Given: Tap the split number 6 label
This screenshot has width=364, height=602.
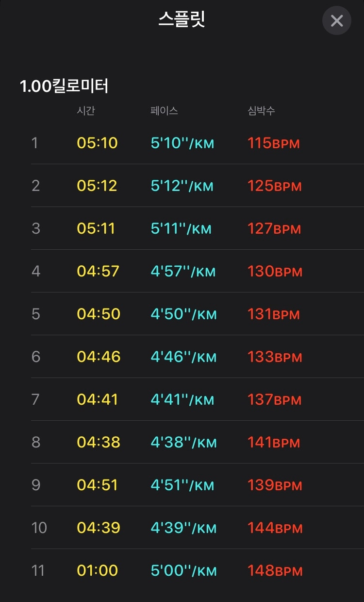Looking at the screenshot, I should 36,357.
